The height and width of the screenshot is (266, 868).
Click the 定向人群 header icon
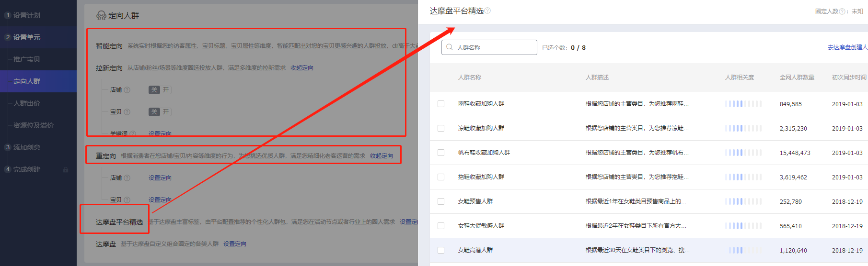click(x=101, y=16)
